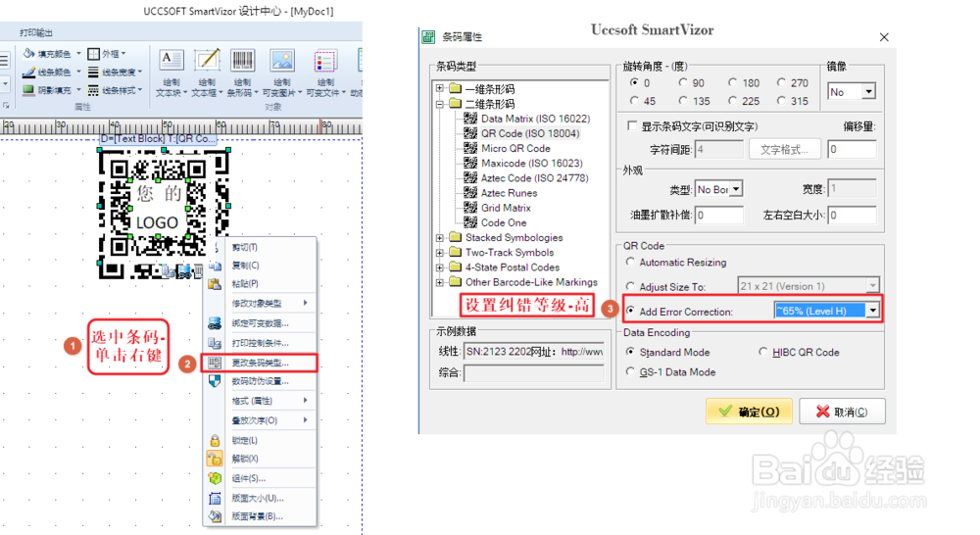The height and width of the screenshot is (535, 980).
Task: Select the Adjust Size To radio button
Action: tap(630, 286)
